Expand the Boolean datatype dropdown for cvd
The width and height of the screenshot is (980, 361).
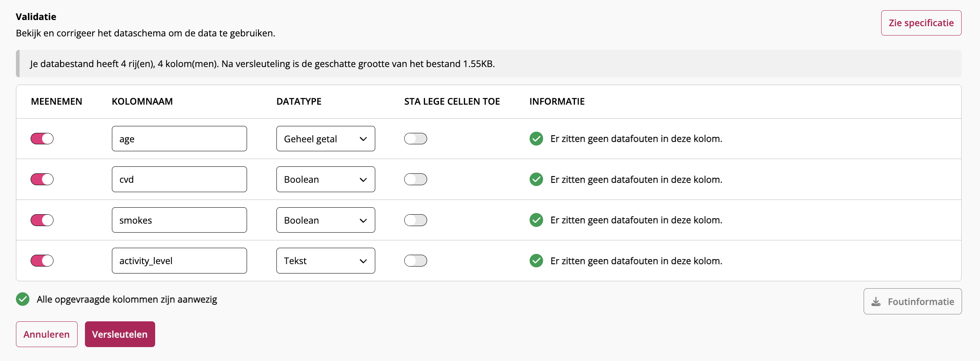[325, 179]
